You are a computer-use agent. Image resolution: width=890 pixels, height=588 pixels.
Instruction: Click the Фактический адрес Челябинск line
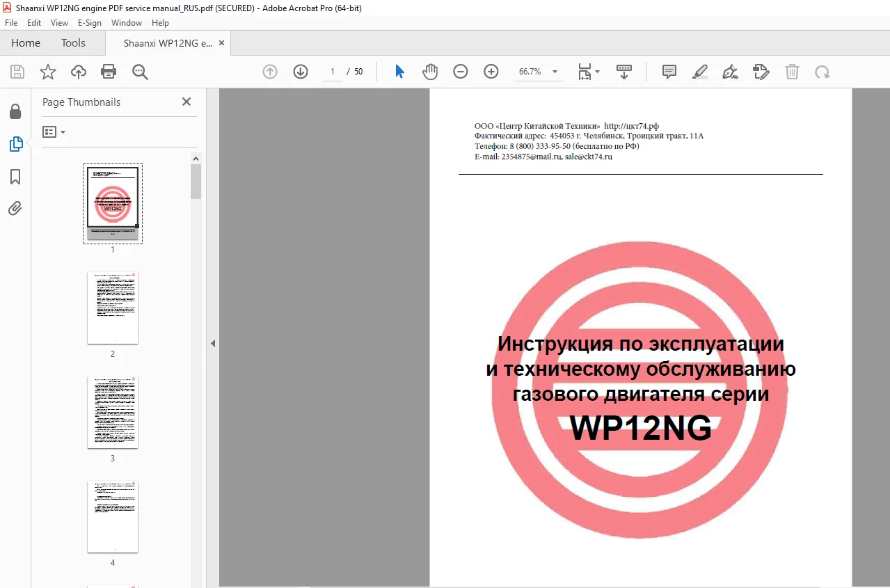[589, 136]
